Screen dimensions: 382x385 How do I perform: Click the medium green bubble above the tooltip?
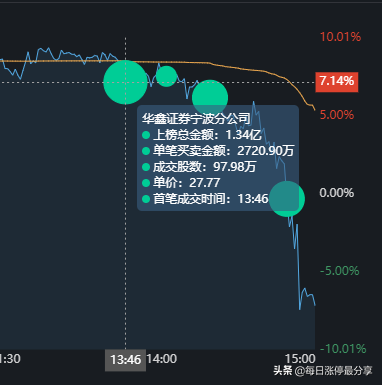click(210, 98)
